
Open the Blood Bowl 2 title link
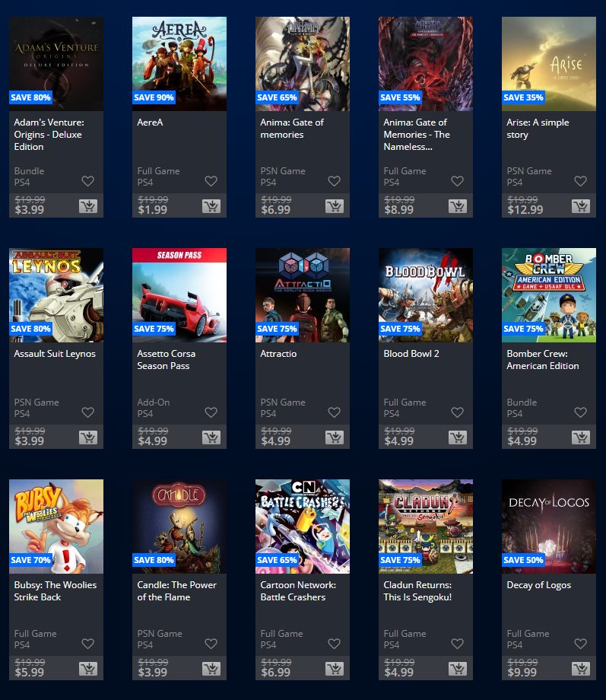pos(411,354)
